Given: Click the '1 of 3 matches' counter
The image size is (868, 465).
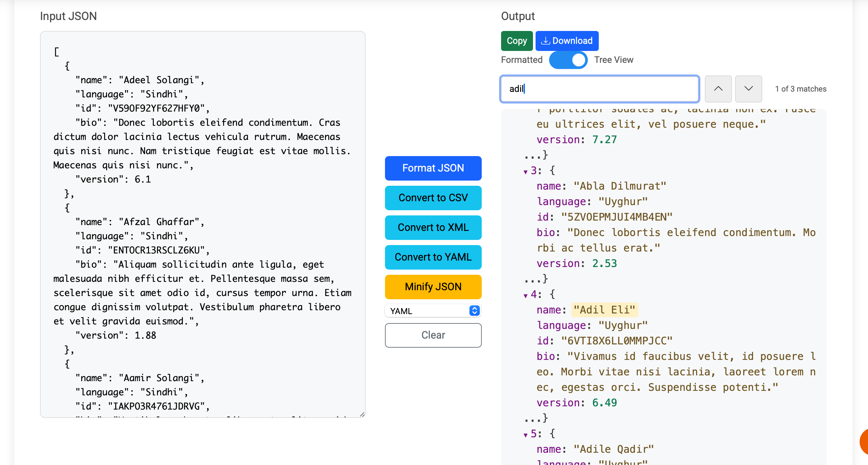Looking at the screenshot, I should click(801, 89).
